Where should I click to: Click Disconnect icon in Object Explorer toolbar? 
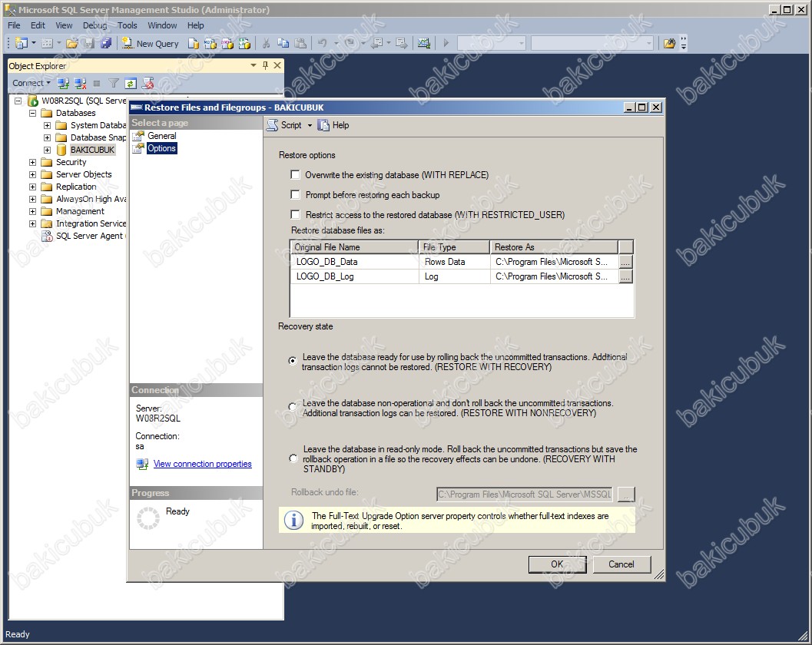pyautogui.click(x=80, y=83)
